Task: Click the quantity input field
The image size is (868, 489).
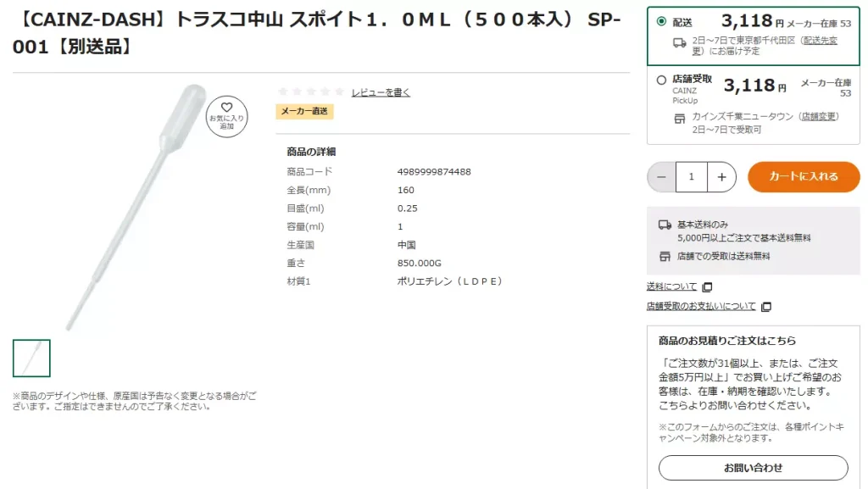Action: point(692,177)
